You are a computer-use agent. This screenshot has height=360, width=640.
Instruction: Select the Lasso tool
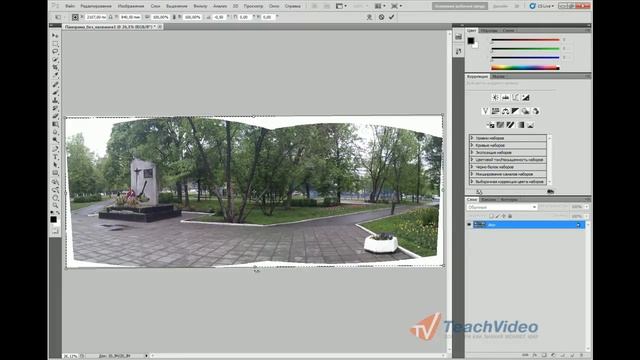click(55, 52)
